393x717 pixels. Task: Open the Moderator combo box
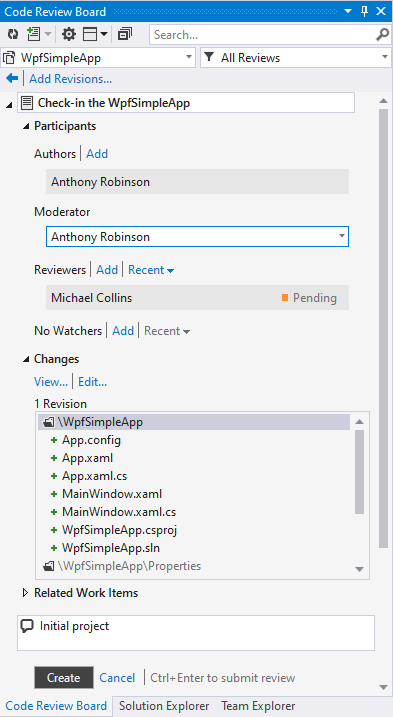click(197, 237)
